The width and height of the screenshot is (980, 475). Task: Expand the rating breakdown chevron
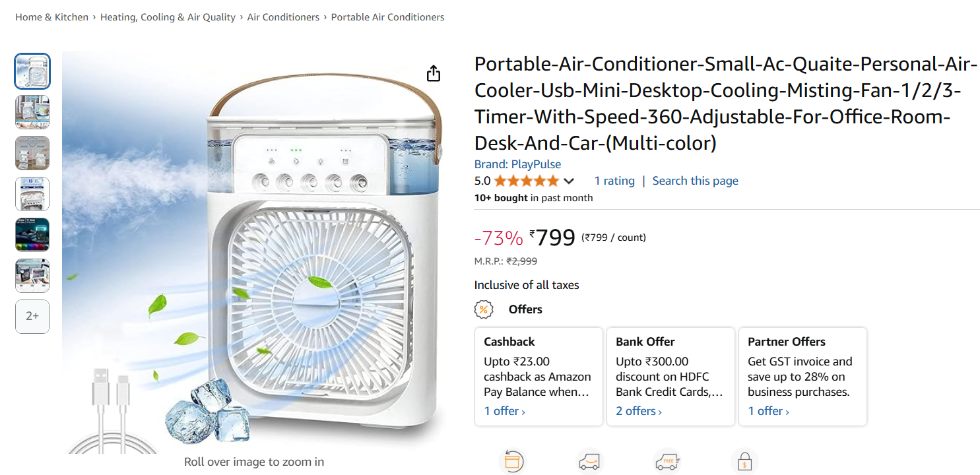tap(569, 181)
